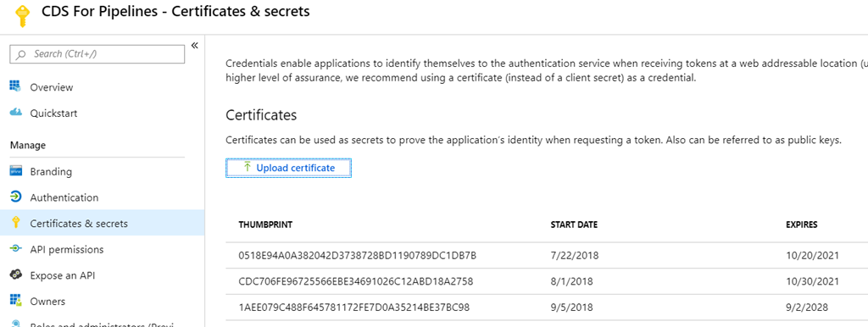Click the Branding icon in sidebar
The width and height of the screenshot is (868, 327).
click(x=15, y=171)
